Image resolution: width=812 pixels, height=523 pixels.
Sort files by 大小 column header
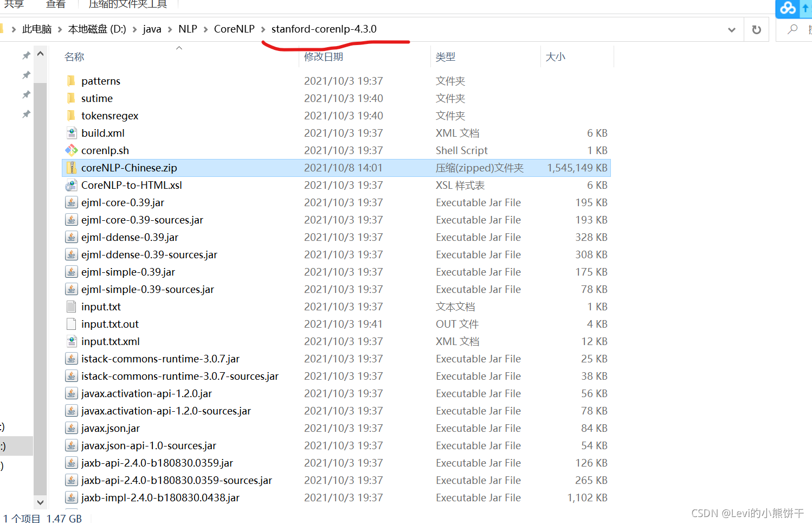[x=556, y=57]
